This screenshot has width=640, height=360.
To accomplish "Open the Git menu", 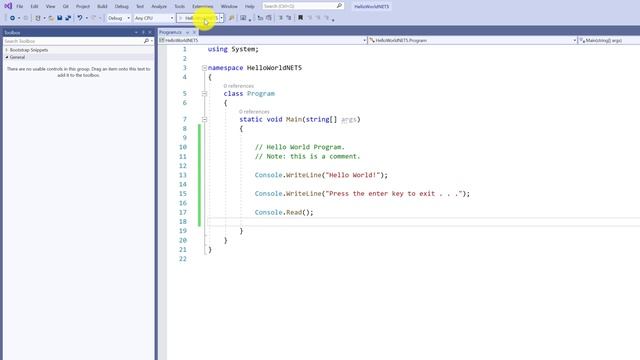I will [66, 7].
